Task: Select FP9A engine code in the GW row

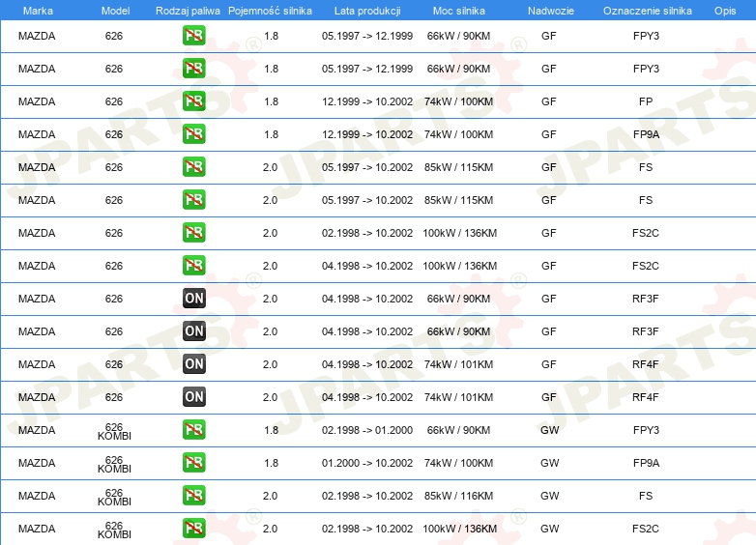Action: coord(646,463)
